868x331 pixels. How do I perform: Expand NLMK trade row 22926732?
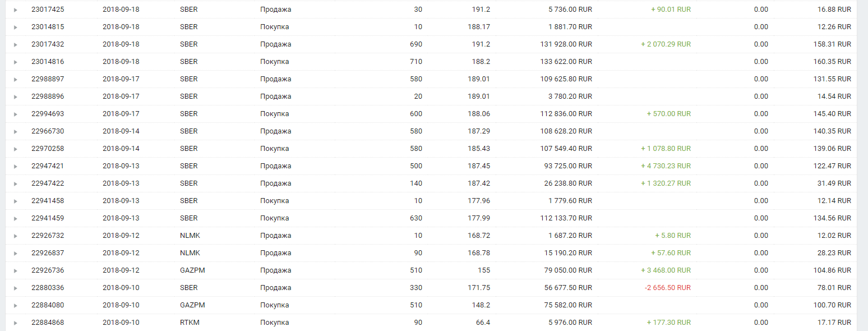click(x=16, y=236)
